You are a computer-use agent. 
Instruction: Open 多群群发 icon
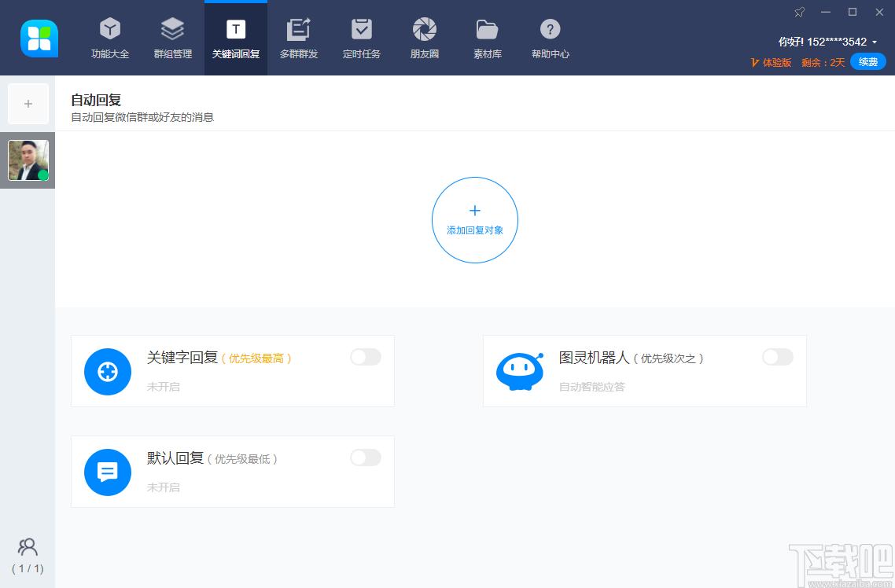[299, 29]
